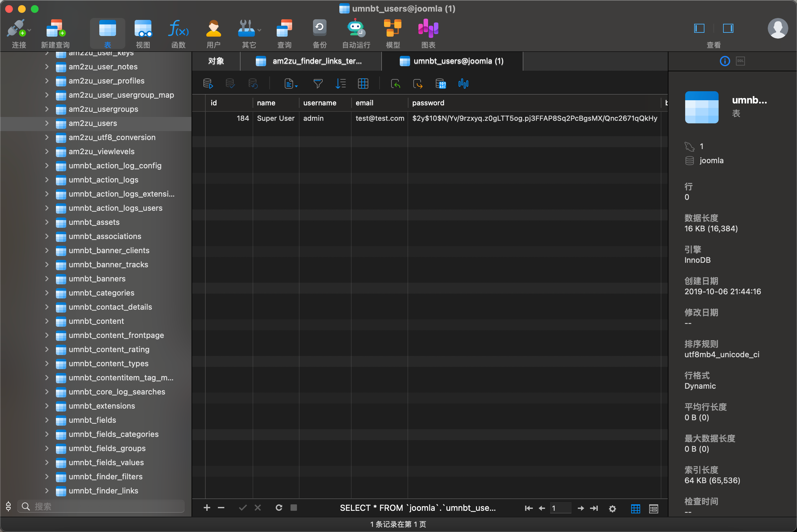Click the sidebar filter icon beside search

[8, 507]
